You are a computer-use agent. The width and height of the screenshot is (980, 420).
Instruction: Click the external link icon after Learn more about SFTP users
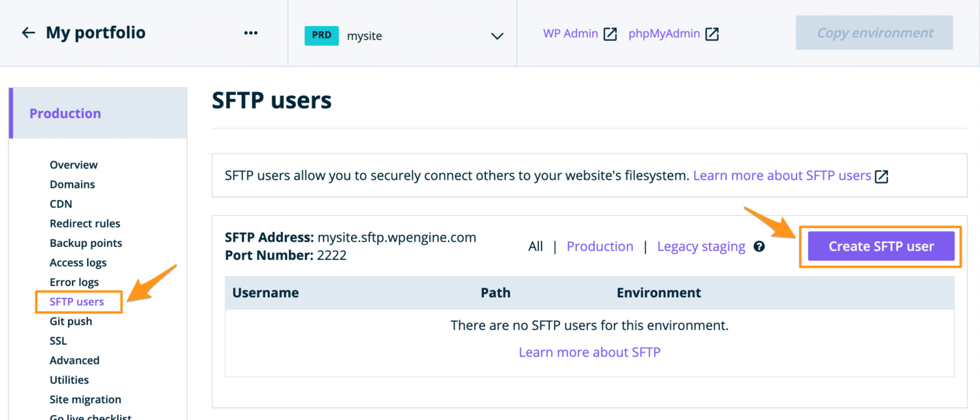pos(882,175)
